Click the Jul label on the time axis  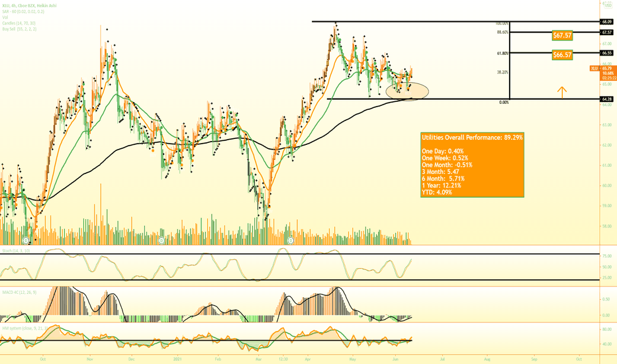(442, 359)
